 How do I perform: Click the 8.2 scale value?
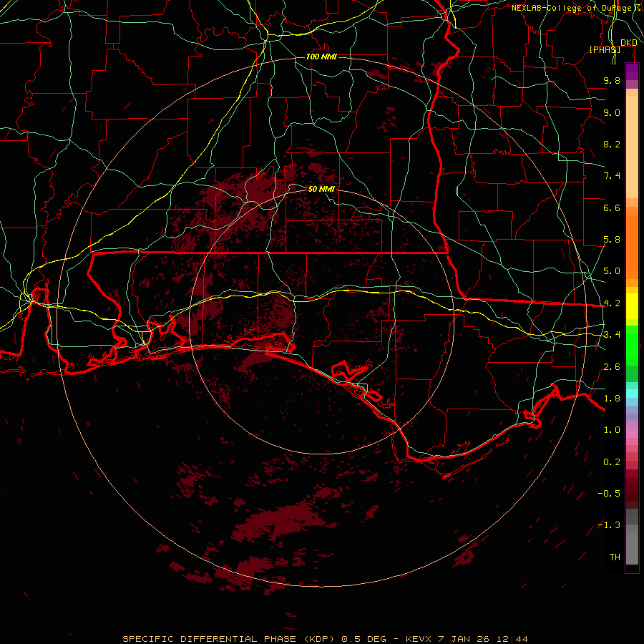(x=612, y=144)
